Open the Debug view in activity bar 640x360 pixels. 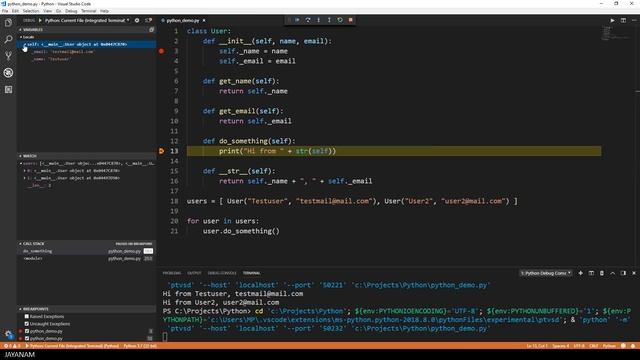point(8,73)
